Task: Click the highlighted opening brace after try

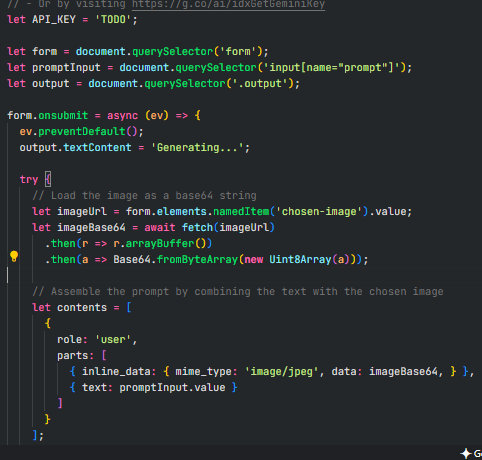Action: [x=48, y=179]
